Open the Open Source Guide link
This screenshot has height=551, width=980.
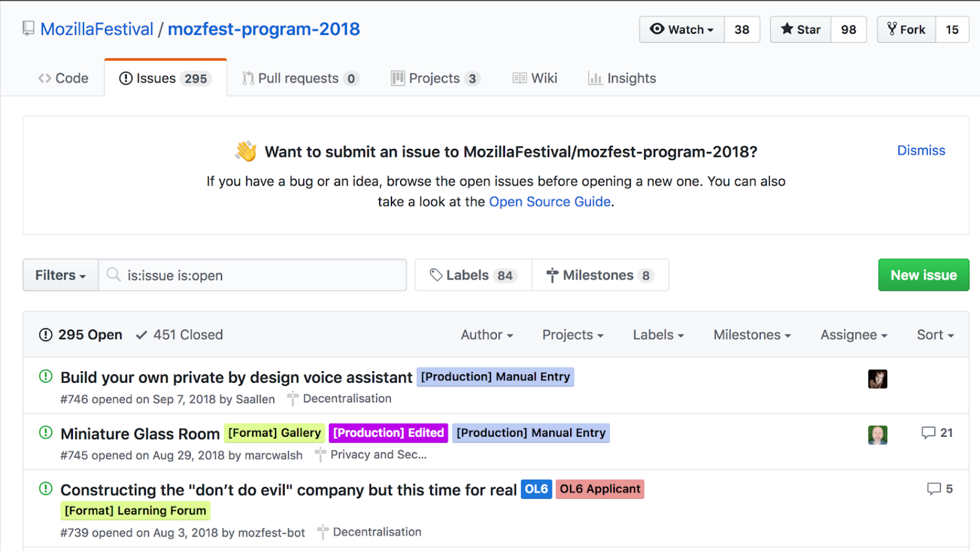click(x=550, y=201)
